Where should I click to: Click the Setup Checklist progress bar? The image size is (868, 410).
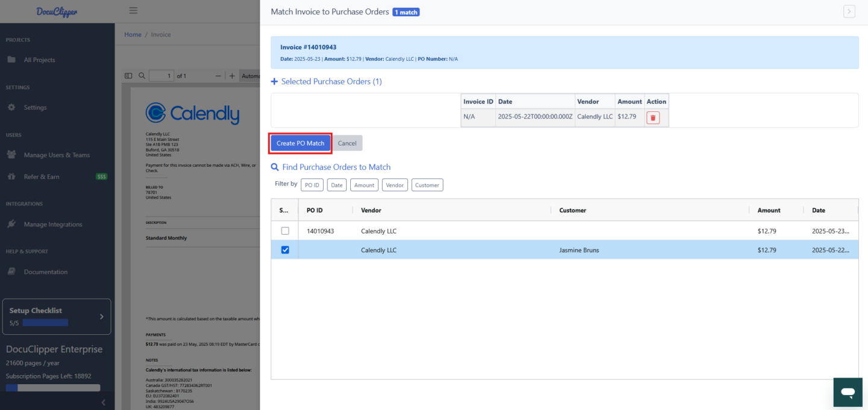45,323
